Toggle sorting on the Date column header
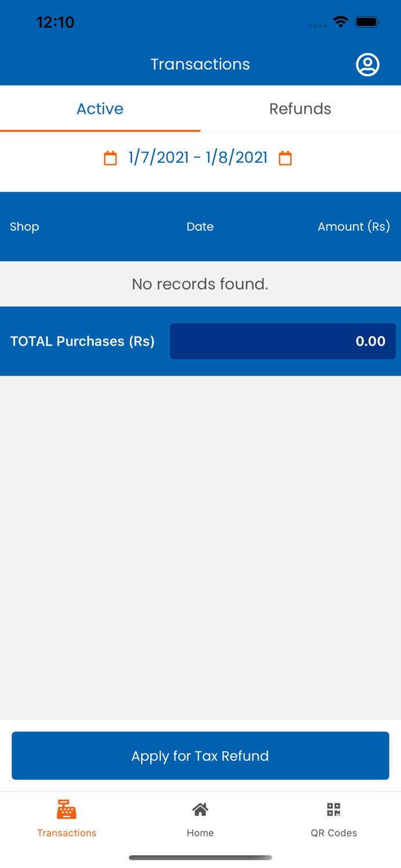Image resolution: width=401 pixels, height=868 pixels. pyautogui.click(x=200, y=226)
